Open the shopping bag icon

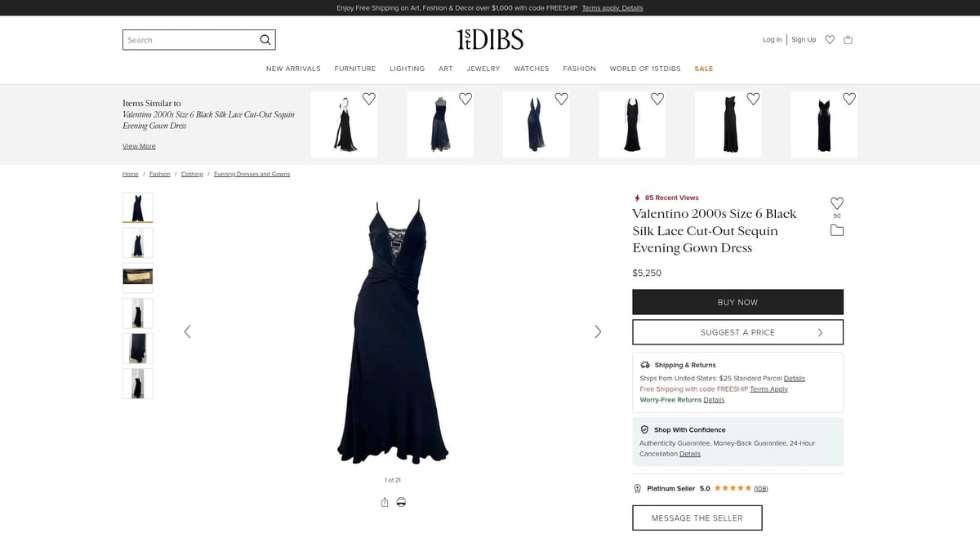pos(848,40)
